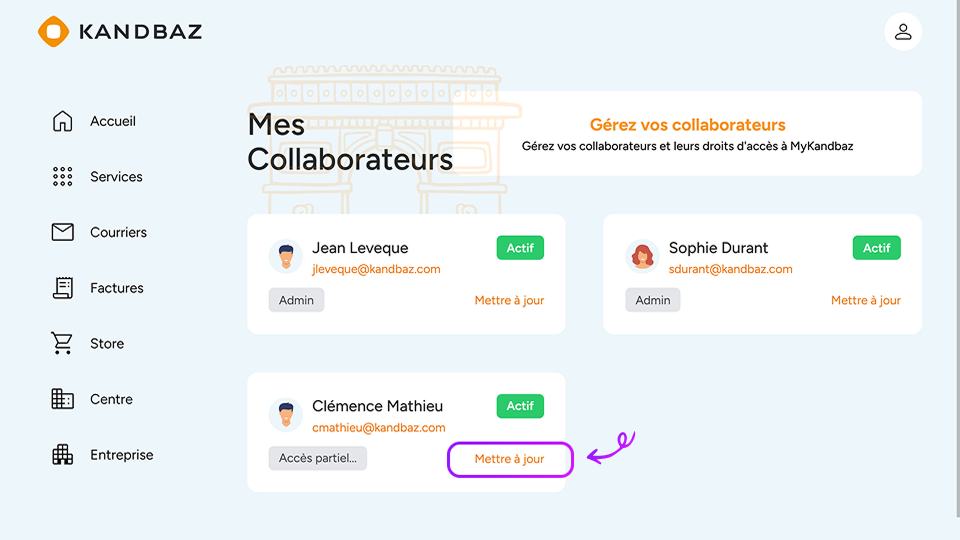Click the Accueil home icon
This screenshot has height=540, width=960.
click(x=62, y=121)
